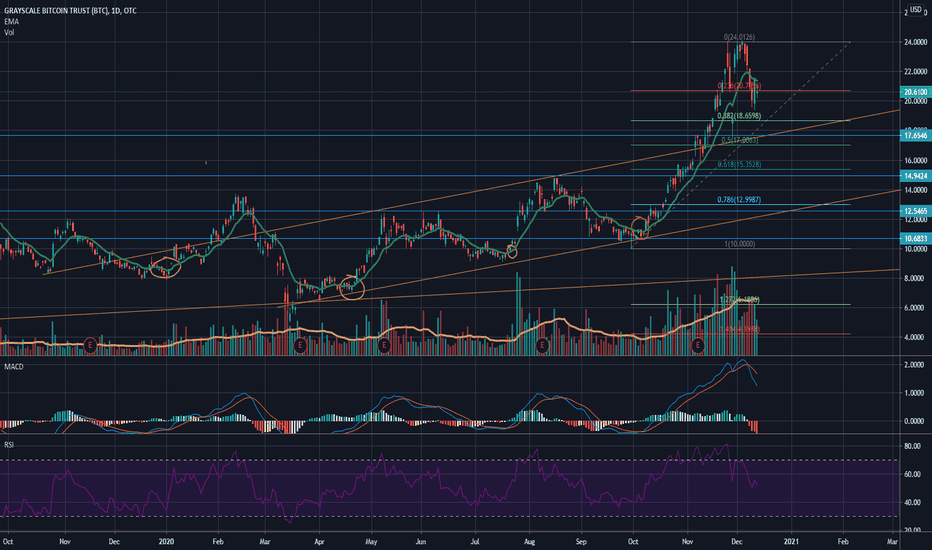Click the 16.0000 price axis value

pos(915,161)
